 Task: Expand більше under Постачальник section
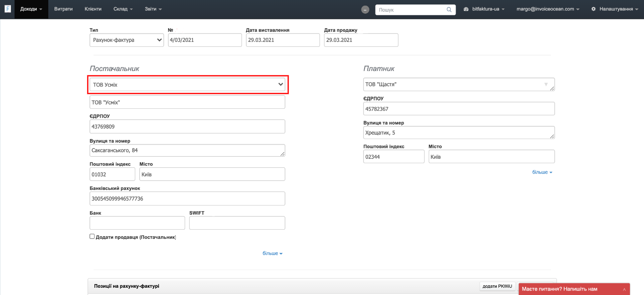point(272,253)
